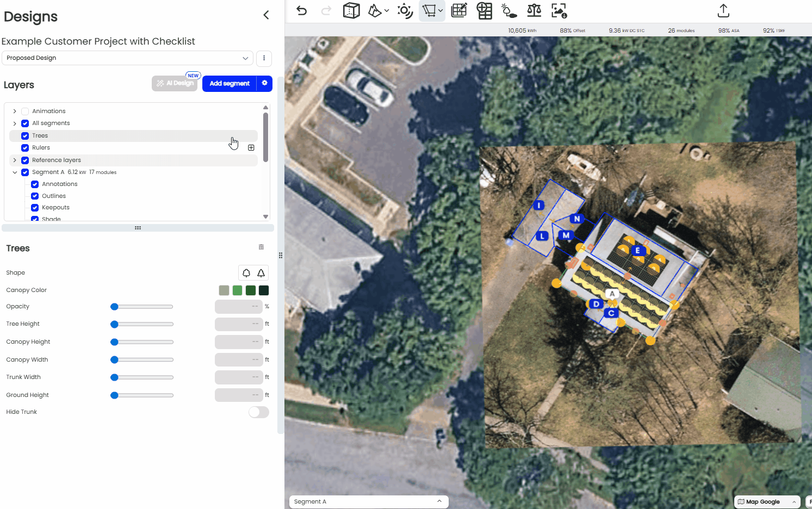Enable the Animations layer checkbox
Image resolution: width=812 pixels, height=509 pixels.
tap(25, 111)
